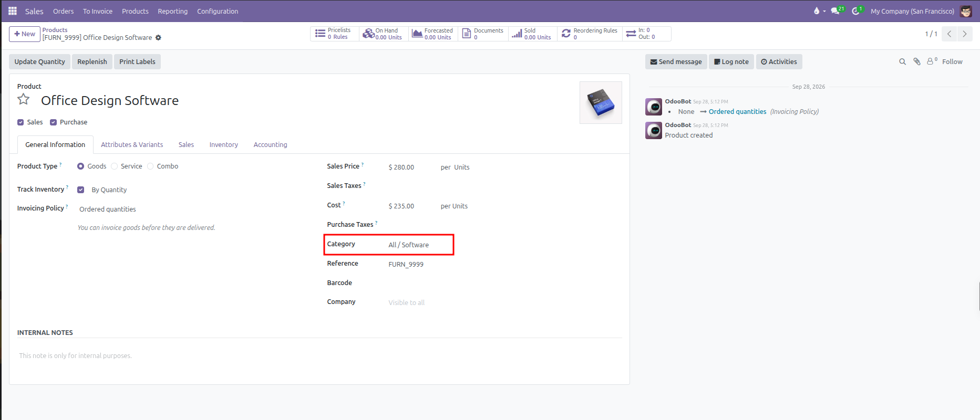Go to the previous record arrow
The image size is (980, 420).
949,34
